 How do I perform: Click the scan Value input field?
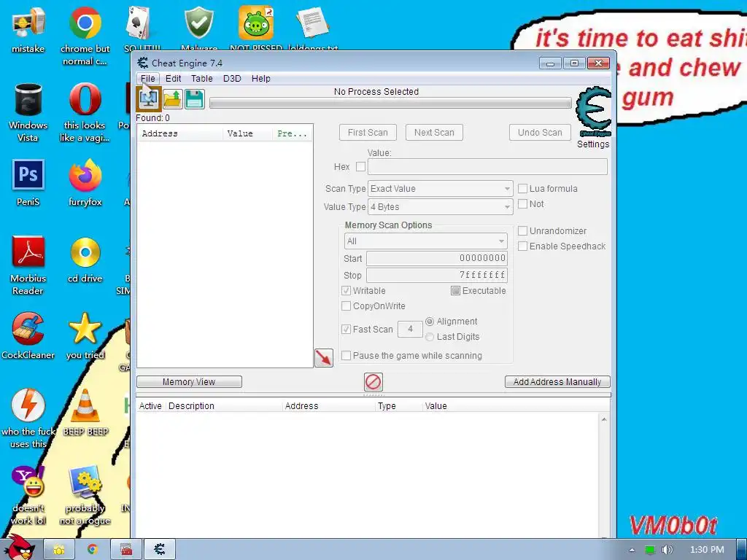coord(487,167)
